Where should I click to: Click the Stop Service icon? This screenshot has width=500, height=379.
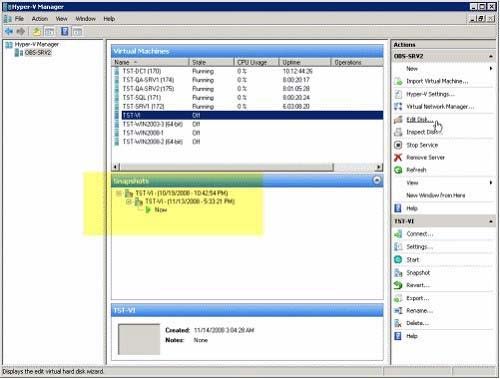point(398,145)
